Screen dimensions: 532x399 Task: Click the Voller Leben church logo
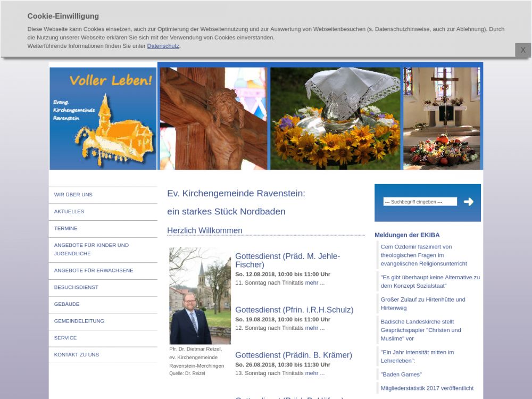click(103, 118)
